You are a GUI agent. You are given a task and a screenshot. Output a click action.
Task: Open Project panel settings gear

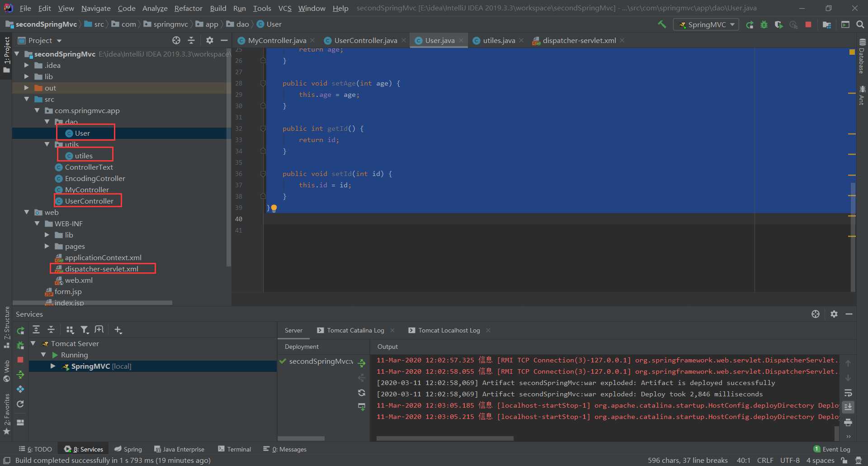pyautogui.click(x=209, y=40)
